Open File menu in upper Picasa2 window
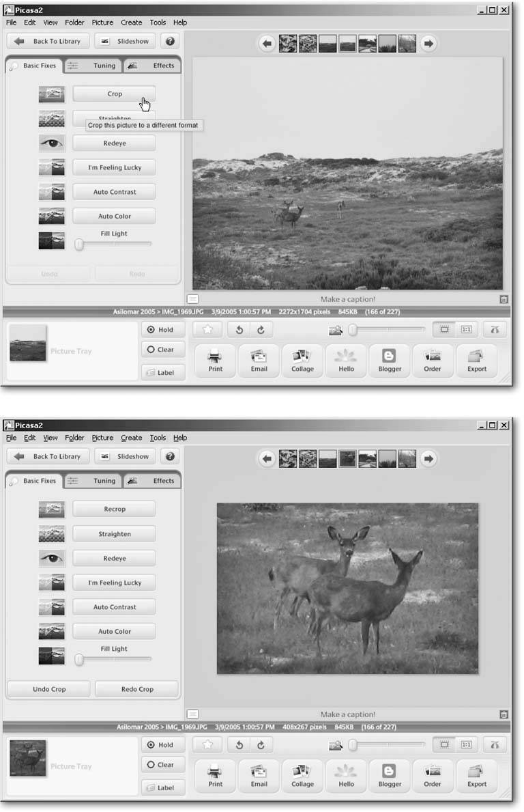 pyautogui.click(x=12, y=23)
